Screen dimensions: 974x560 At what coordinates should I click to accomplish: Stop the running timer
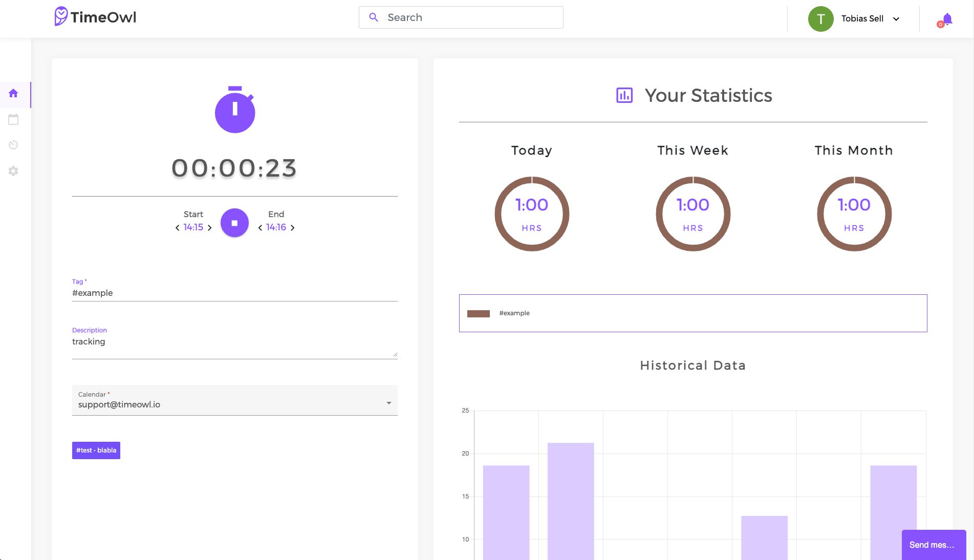pyautogui.click(x=234, y=223)
